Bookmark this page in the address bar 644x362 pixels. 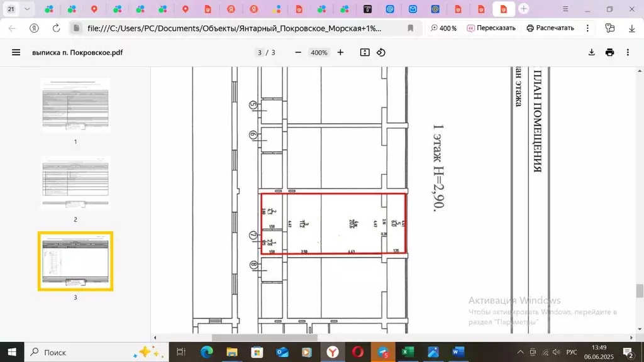click(x=410, y=28)
